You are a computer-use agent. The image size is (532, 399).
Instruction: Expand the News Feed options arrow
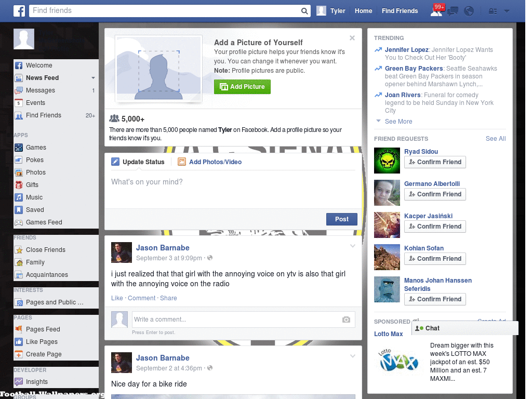click(x=93, y=78)
